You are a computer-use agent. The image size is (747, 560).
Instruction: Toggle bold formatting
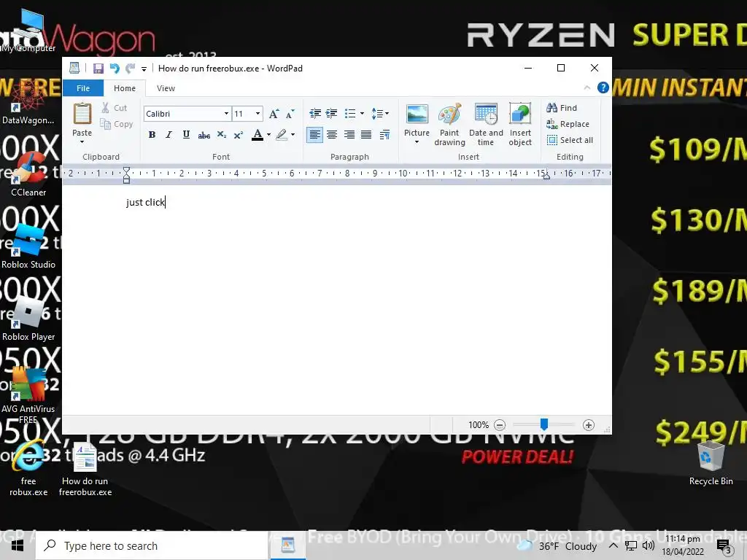coord(152,135)
